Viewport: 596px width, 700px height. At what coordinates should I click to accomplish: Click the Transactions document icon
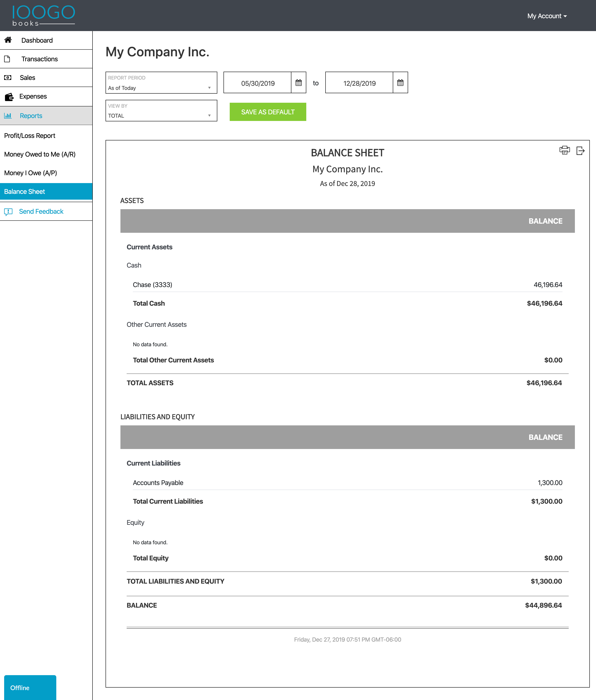click(x=7, y=59)
